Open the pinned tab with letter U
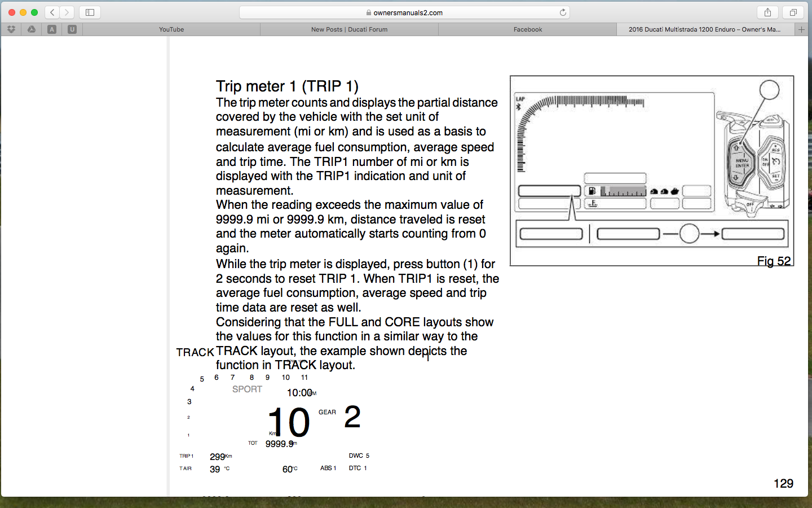This screenshot has height=508, width=812. pos(72,29)
